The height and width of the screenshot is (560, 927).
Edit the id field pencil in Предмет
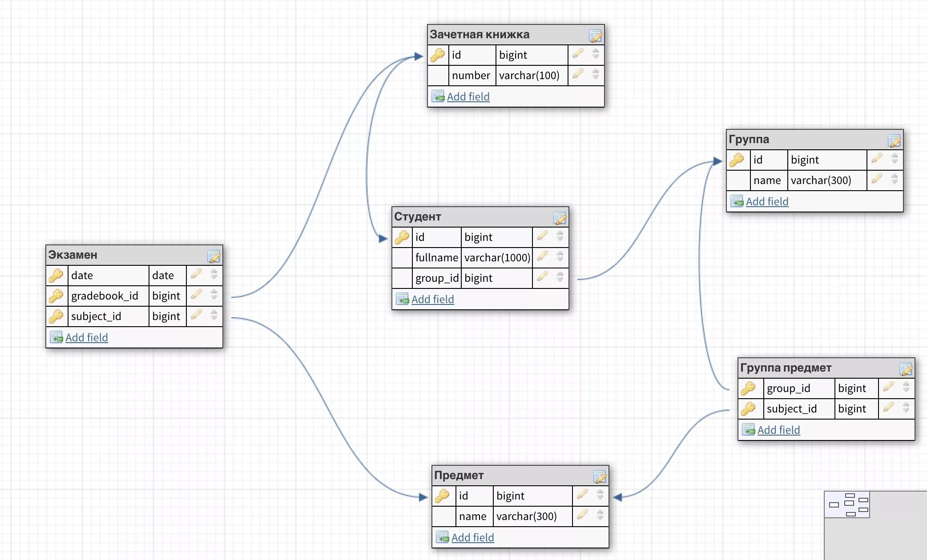(582, 494)
